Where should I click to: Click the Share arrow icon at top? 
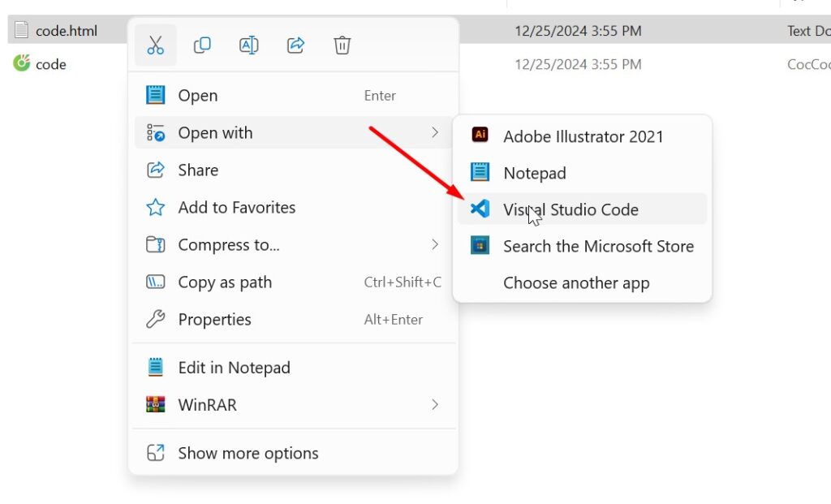(x=296, y=45)
